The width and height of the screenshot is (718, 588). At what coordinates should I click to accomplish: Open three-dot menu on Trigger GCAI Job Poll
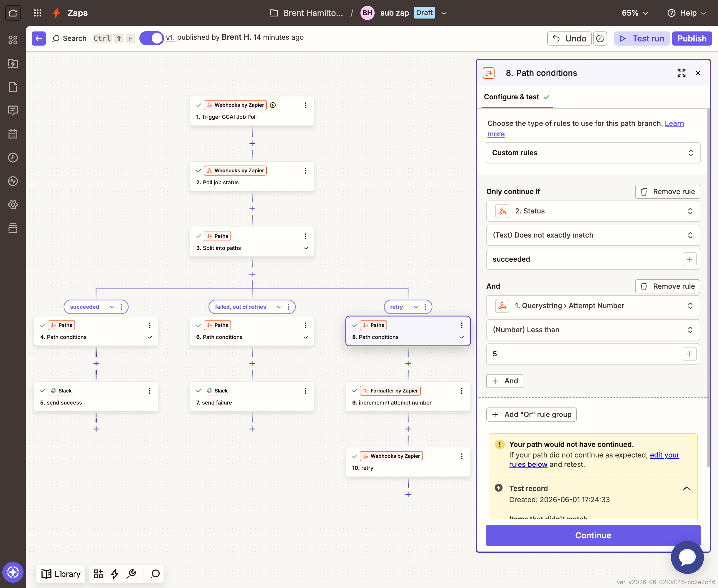click(x=305, y=105)
